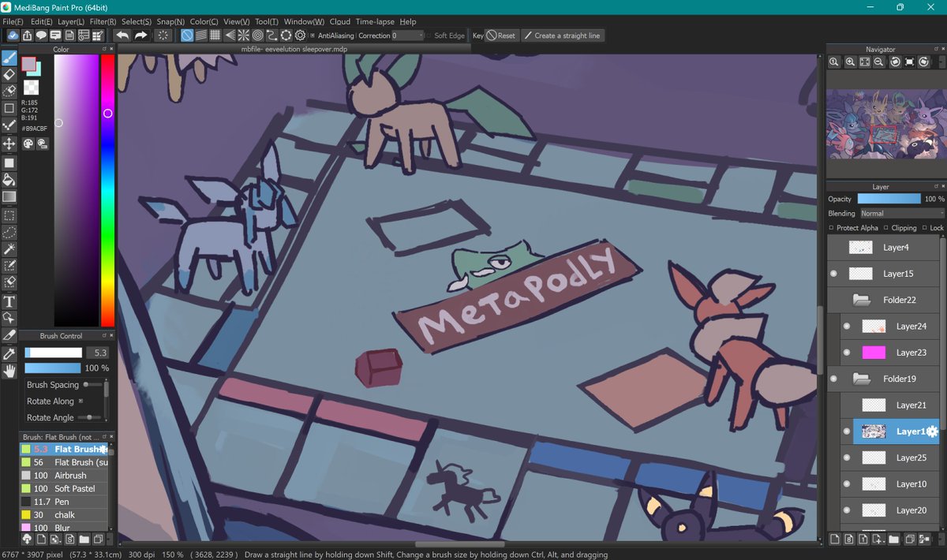
Task: Toggle the Soft Edge checkbox
Action: 429,35
